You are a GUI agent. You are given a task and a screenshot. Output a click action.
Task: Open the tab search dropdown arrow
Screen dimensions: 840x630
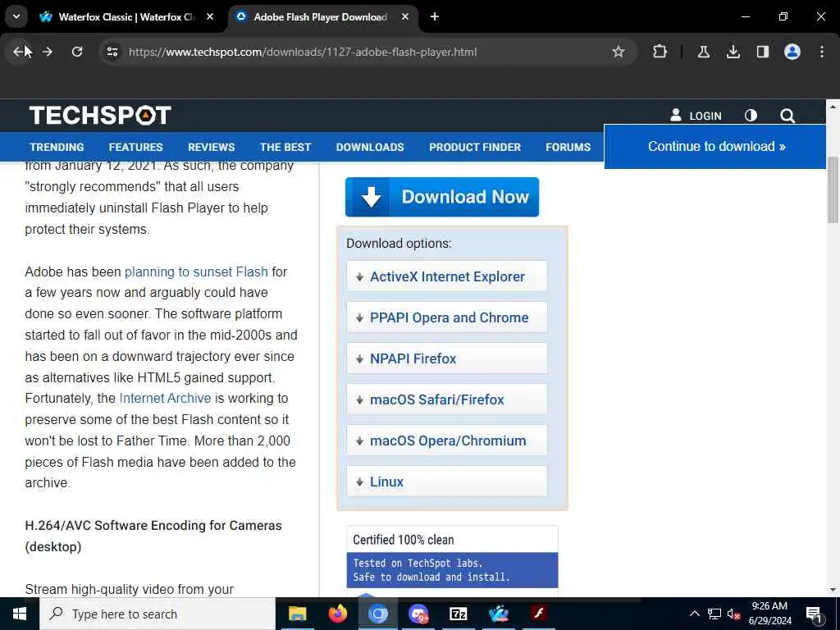click(x=16, y=16)
